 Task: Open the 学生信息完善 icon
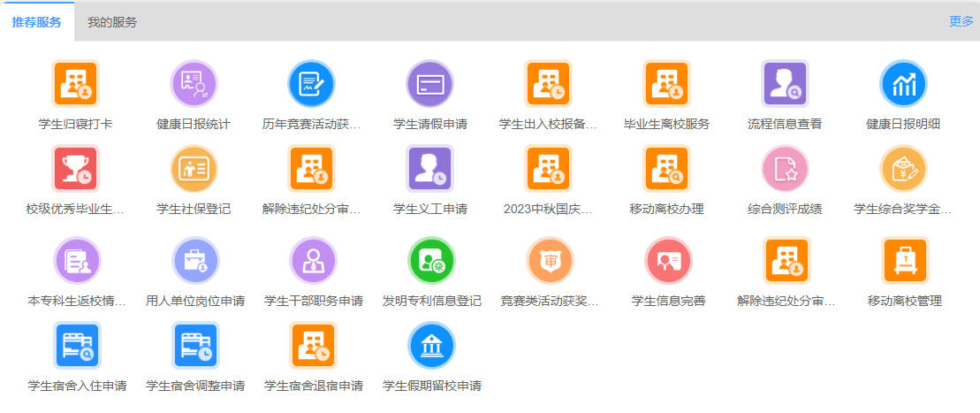tap(667, 261)
